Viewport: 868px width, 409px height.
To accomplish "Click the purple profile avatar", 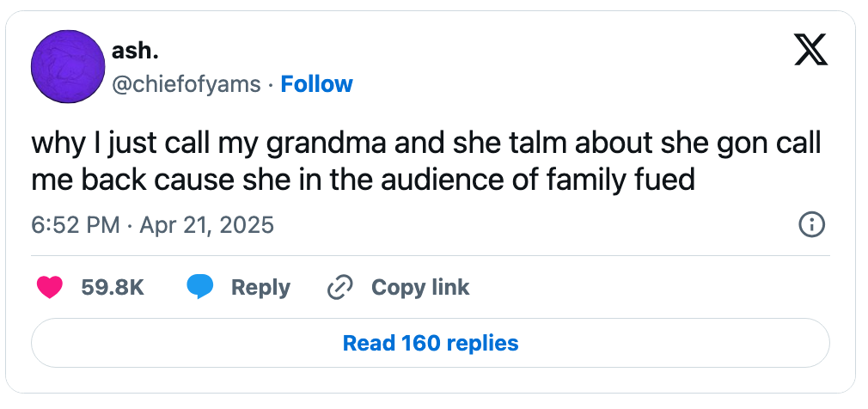I will 67,67.
